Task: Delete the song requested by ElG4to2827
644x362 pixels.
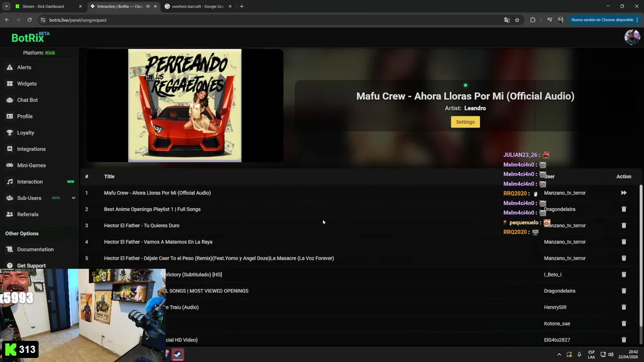Action: point(623,340)
